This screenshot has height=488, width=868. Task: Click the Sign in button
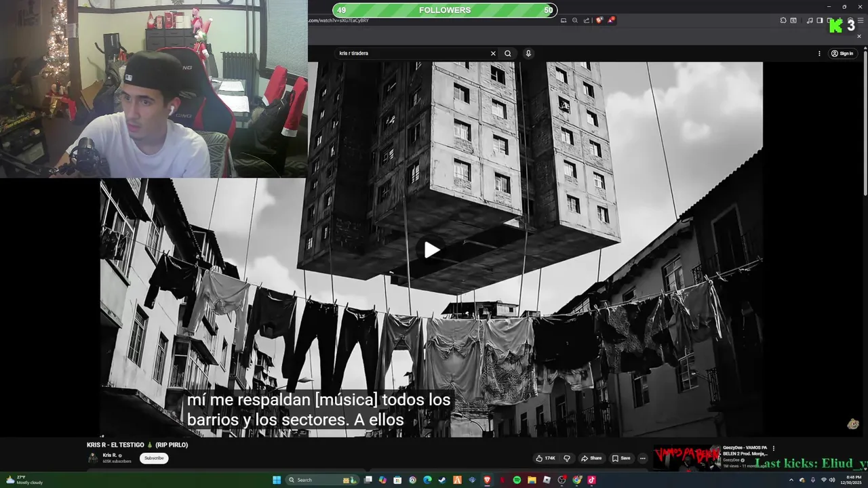click(843, 54)
